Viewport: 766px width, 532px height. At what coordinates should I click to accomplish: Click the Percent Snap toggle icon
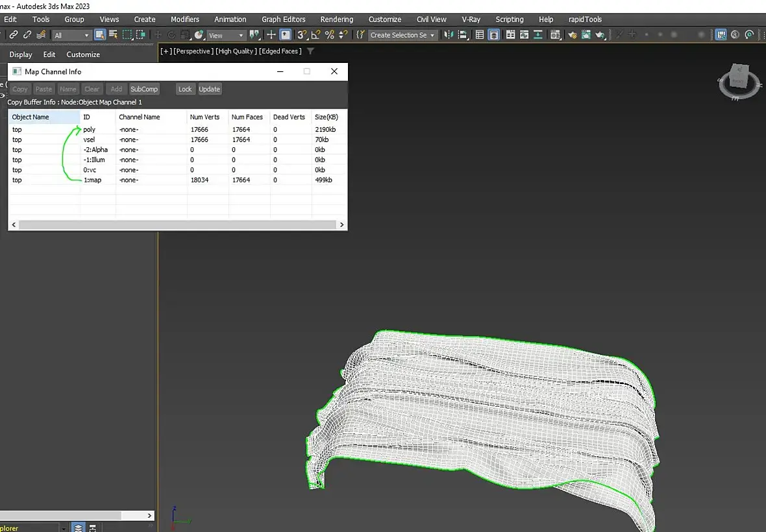tap(330, 35)
